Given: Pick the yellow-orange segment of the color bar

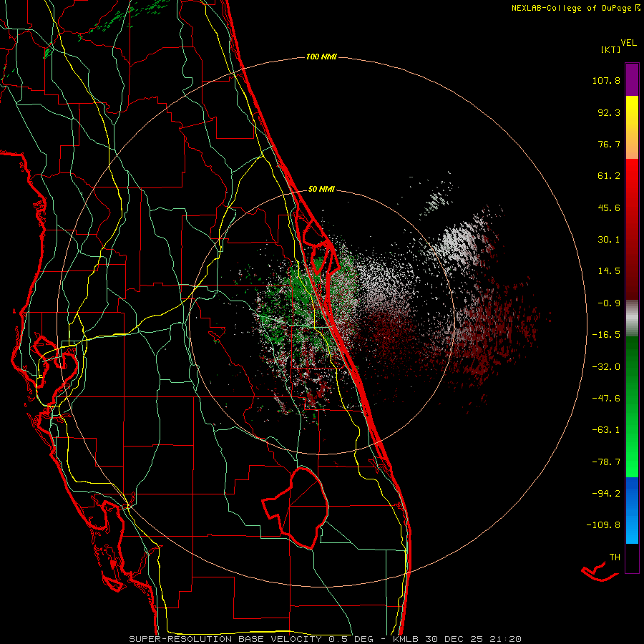Looking at the screenshot, I should tap(632, 127).
